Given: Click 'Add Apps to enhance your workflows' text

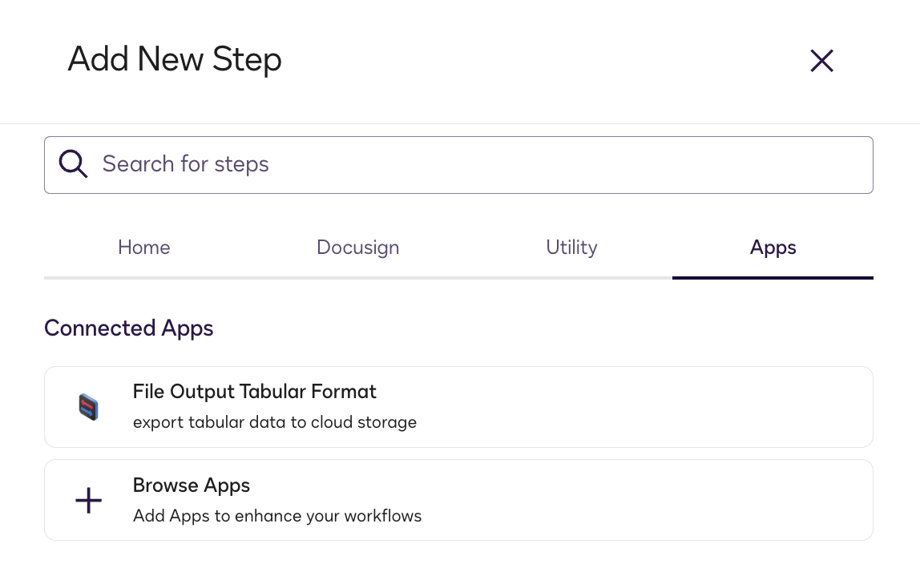Looking at the screenshot, I should [x=277, y=516].
